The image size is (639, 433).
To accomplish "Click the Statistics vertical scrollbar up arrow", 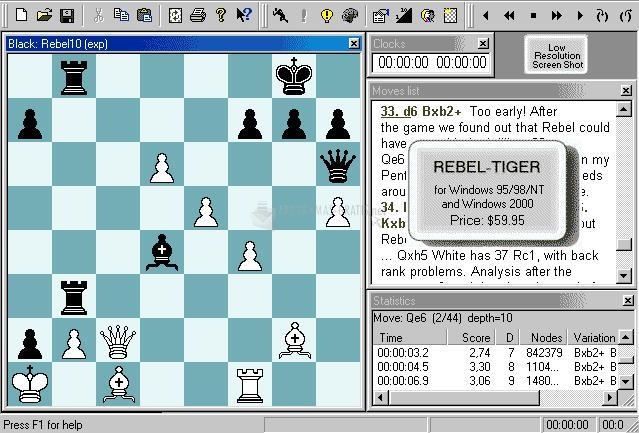I will 626,336.
